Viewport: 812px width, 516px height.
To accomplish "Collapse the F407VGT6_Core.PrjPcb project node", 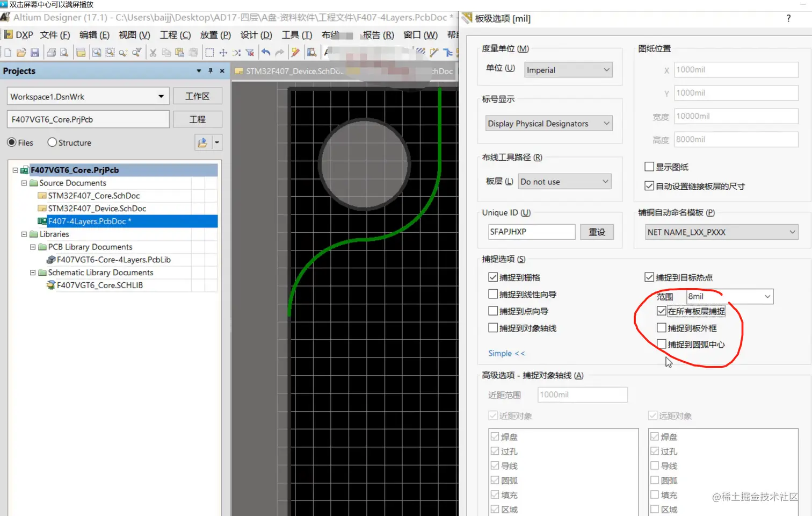I will [16, 170].
